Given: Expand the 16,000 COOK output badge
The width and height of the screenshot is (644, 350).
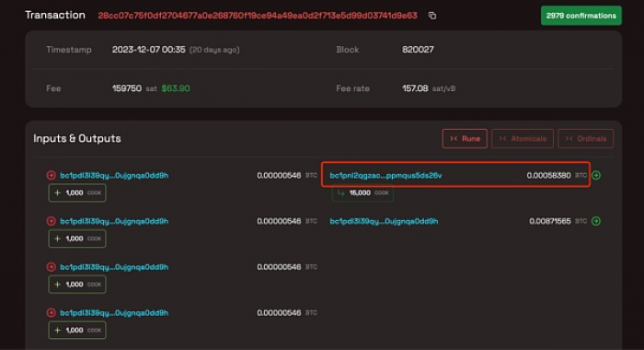Looking at the screenshot, I should [362, 193].
